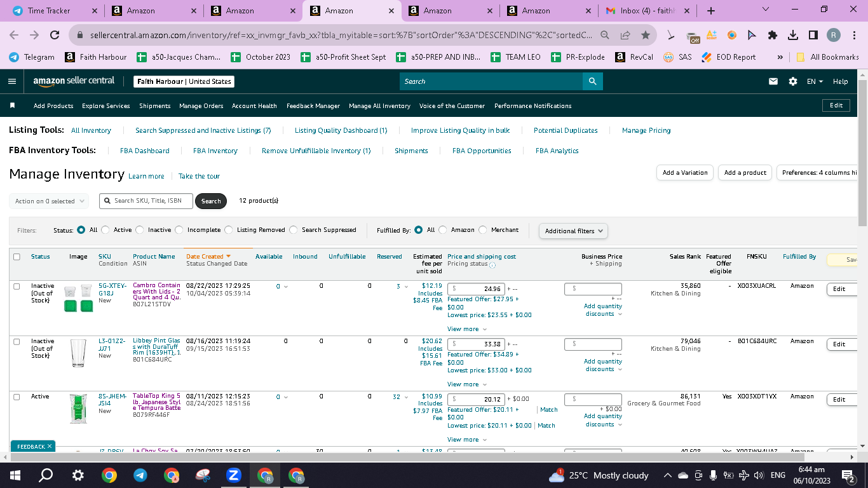Click the magnifier button beside Seller Central search
868x488 pixels.
click(x=592, y=81)
